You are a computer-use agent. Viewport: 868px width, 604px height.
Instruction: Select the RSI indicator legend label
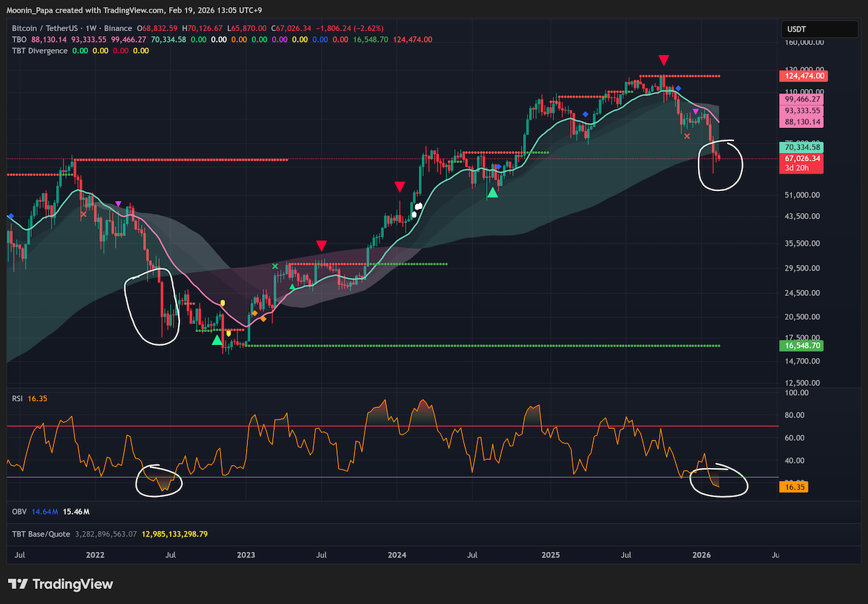[x=18, y=398]
